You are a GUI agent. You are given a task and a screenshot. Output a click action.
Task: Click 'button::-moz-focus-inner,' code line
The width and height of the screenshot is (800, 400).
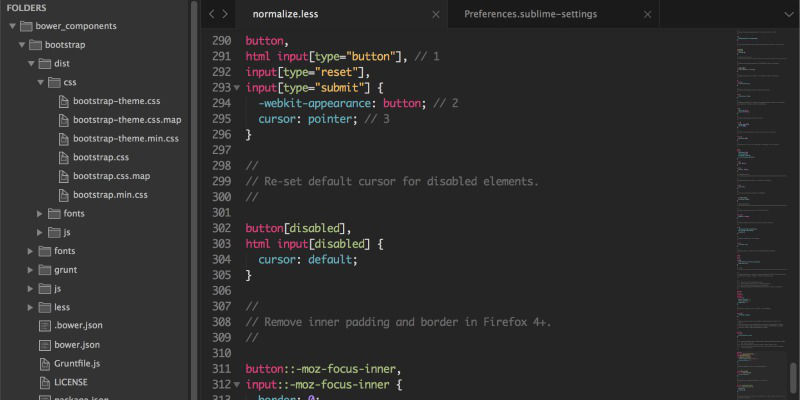pos(323,369)
